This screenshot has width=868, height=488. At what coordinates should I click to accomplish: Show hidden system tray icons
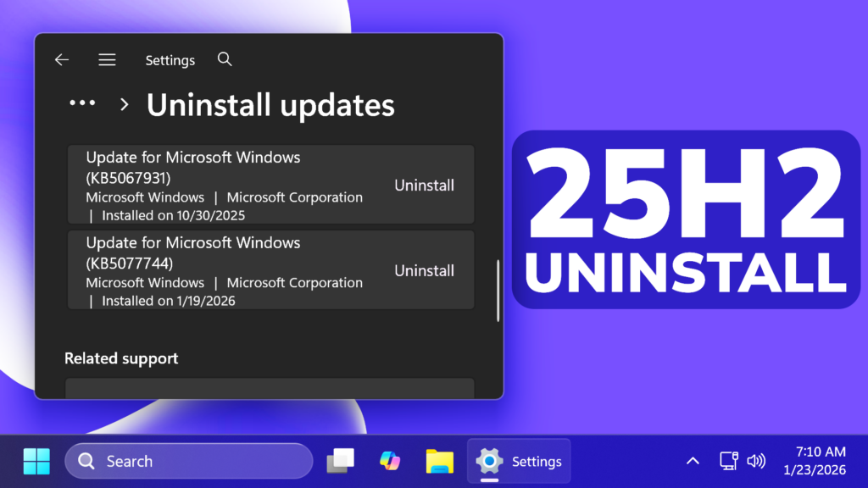693,461
